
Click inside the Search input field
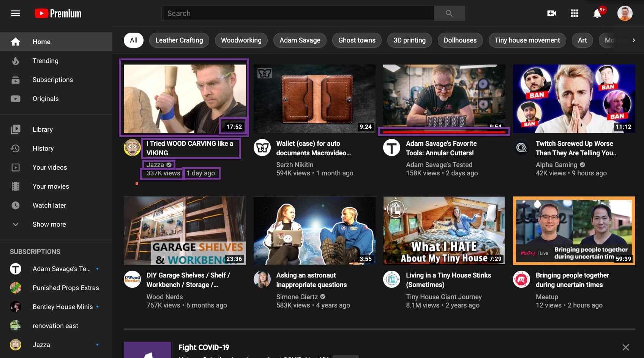click(298, 13)
